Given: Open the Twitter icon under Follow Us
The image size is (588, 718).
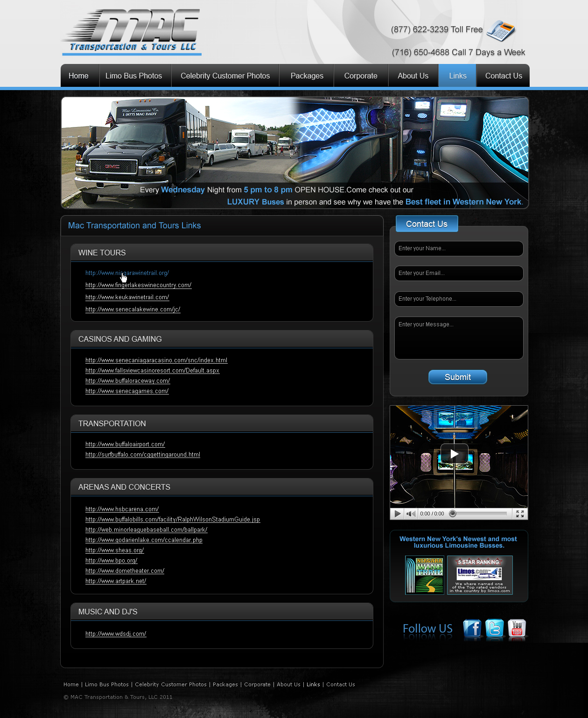Looking at the screenshot, I should 494,628.
